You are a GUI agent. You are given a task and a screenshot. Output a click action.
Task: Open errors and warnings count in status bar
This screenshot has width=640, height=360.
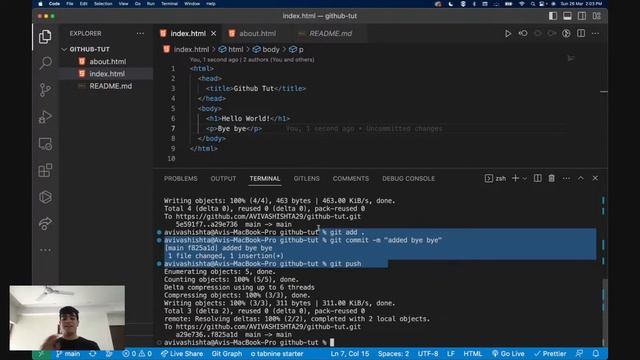137,353
